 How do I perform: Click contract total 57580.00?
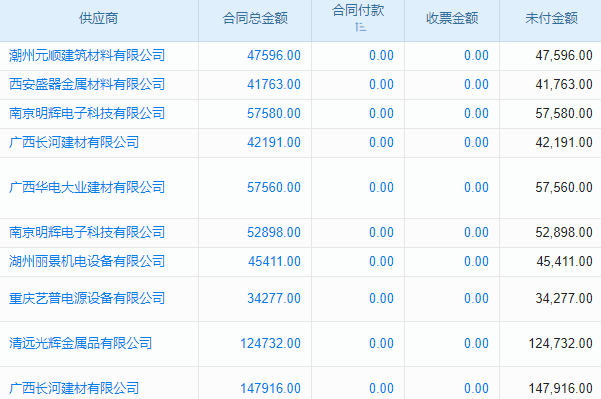(274, 113)
